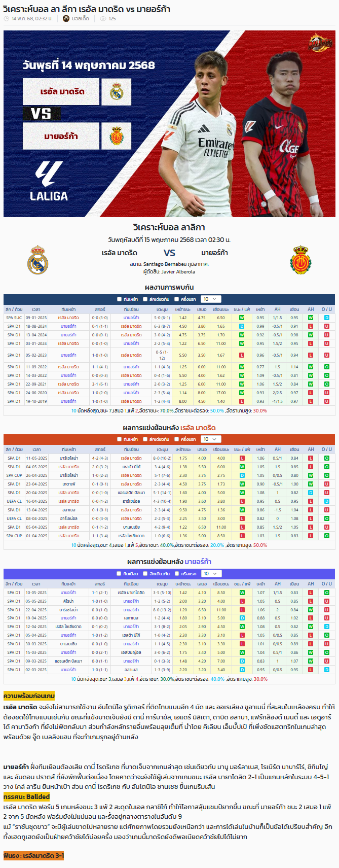Click the clock icon beside the post date
This screenshot has width=339, height=868.
(7, 18)
